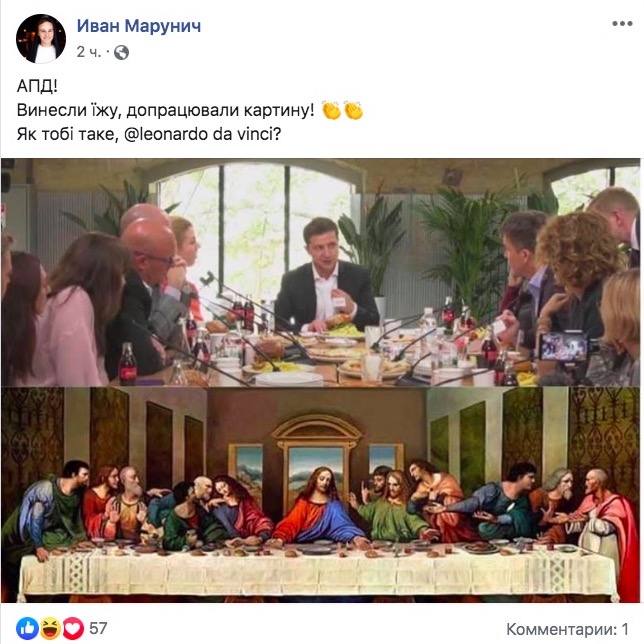
Task: Click the blue thumbs-up Like reaction icon
Action: pos(27,628)
